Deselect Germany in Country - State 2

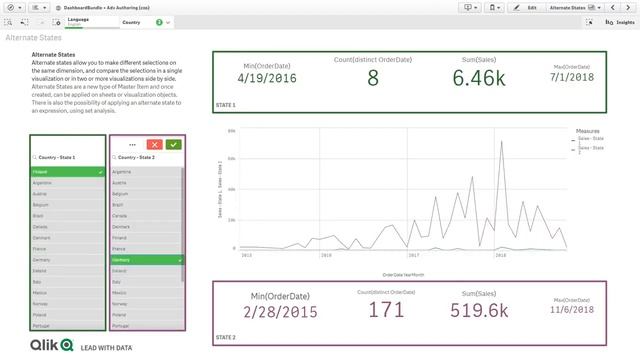pyautogui.click(x=147, y=260)
